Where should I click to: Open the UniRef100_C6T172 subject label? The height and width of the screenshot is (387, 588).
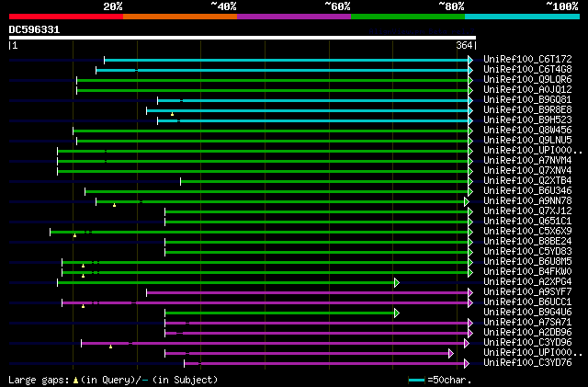tap(527, 60)
